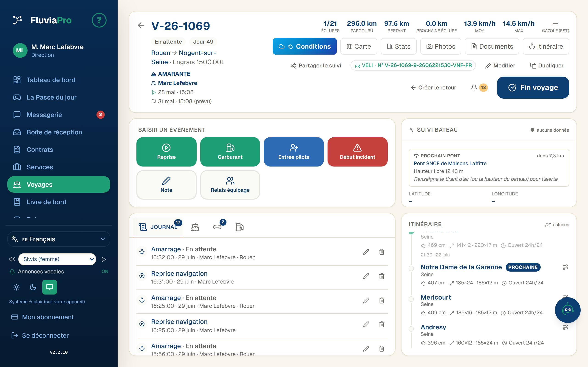This screenshot has width=588, height=367.
Task: Record a Début incident event
Action: click(x=357, y=152)
